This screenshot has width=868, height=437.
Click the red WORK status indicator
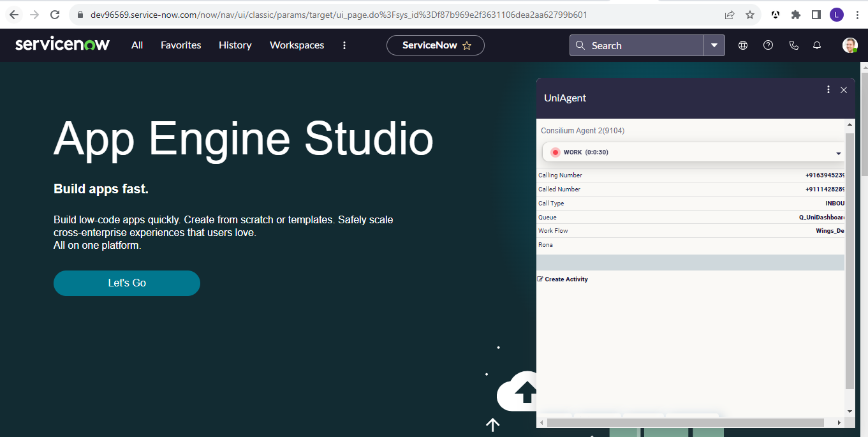point(555,152)
